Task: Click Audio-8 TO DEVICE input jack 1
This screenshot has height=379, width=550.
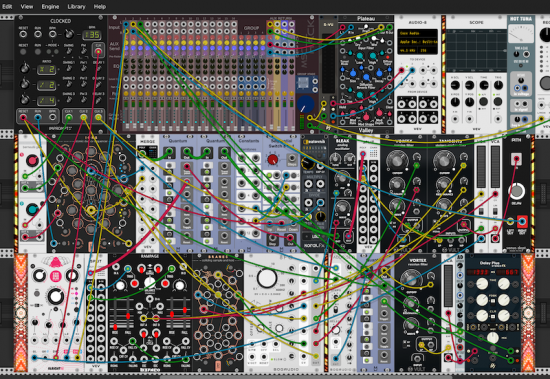Action: (402, 70)
